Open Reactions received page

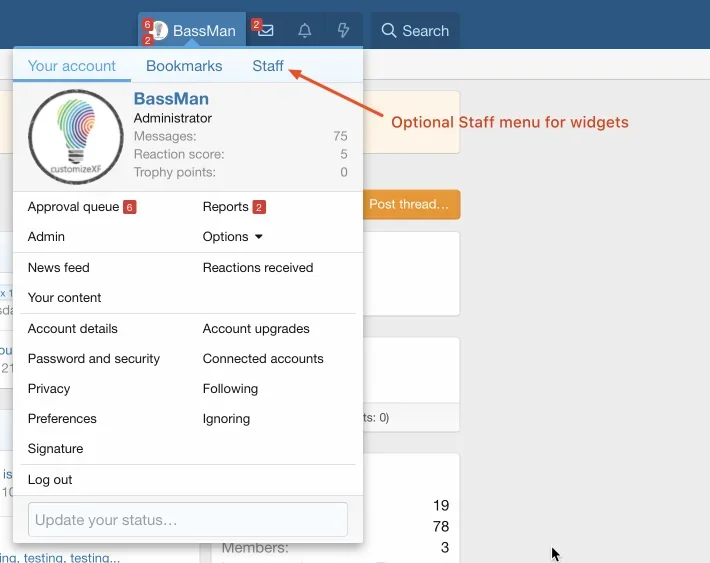(x=258, y=268)
